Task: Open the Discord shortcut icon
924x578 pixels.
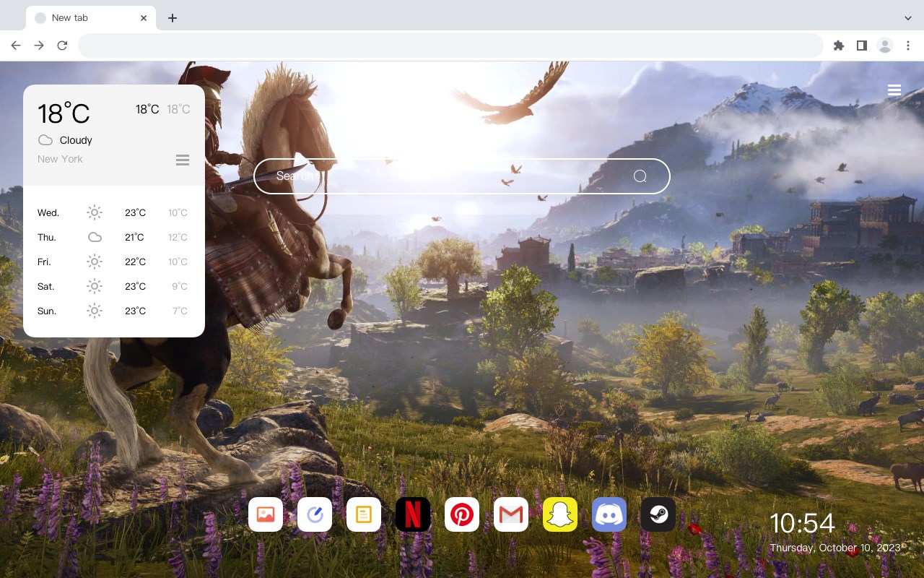Action: coord(609,514)
